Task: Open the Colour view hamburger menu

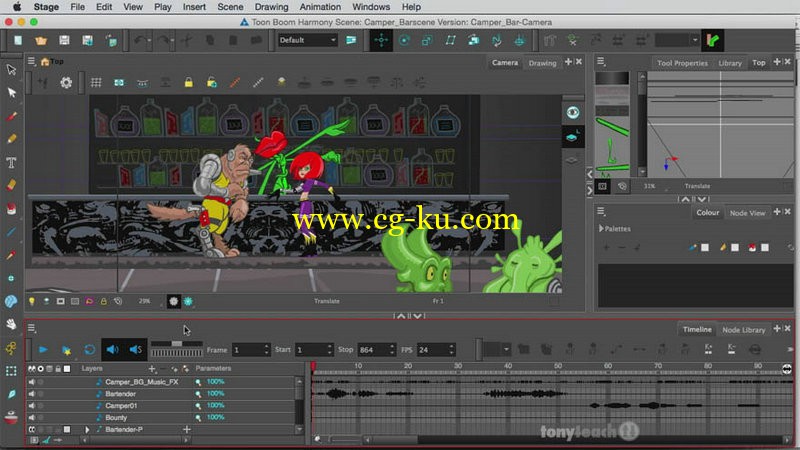Action: (601, 211)
